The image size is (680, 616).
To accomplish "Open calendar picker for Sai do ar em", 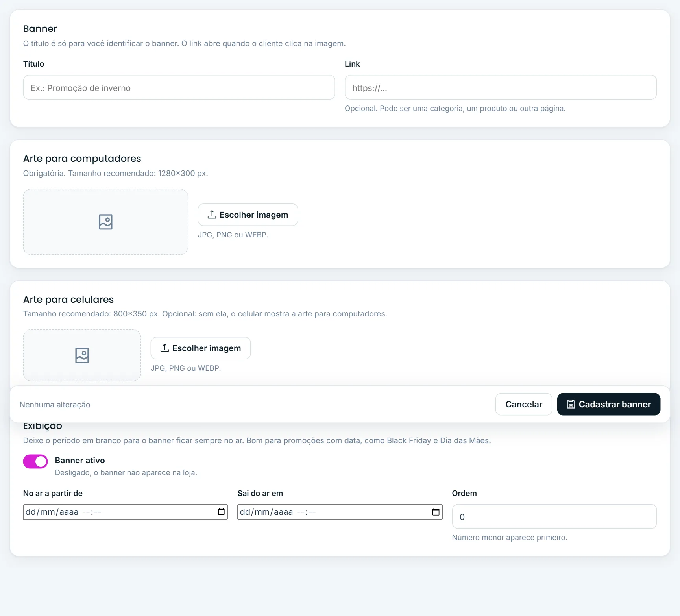I will click(x=436, y=512).
